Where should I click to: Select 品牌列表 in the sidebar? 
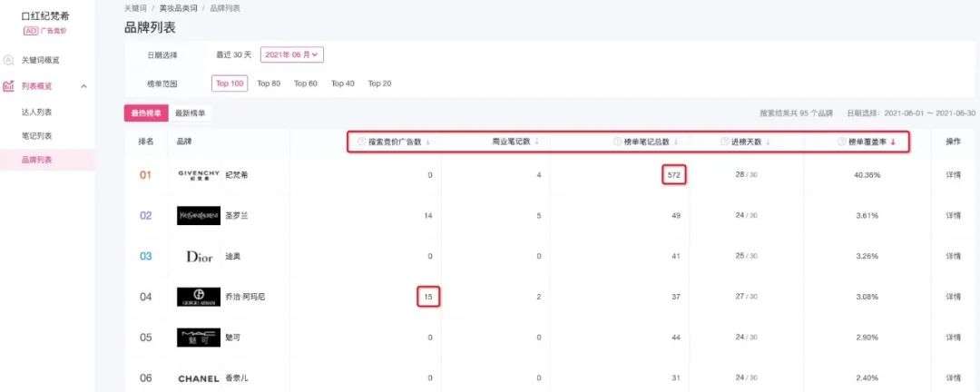point(36,160)
